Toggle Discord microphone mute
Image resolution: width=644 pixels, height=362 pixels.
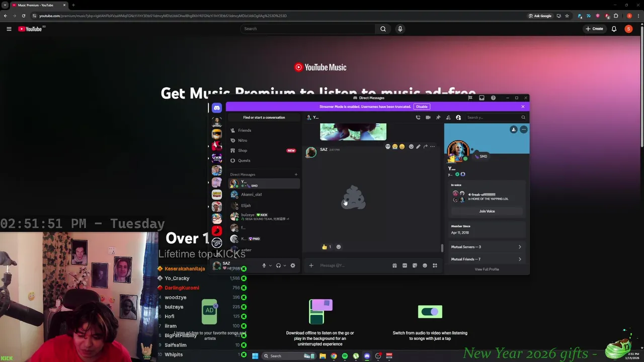[264, 265]
